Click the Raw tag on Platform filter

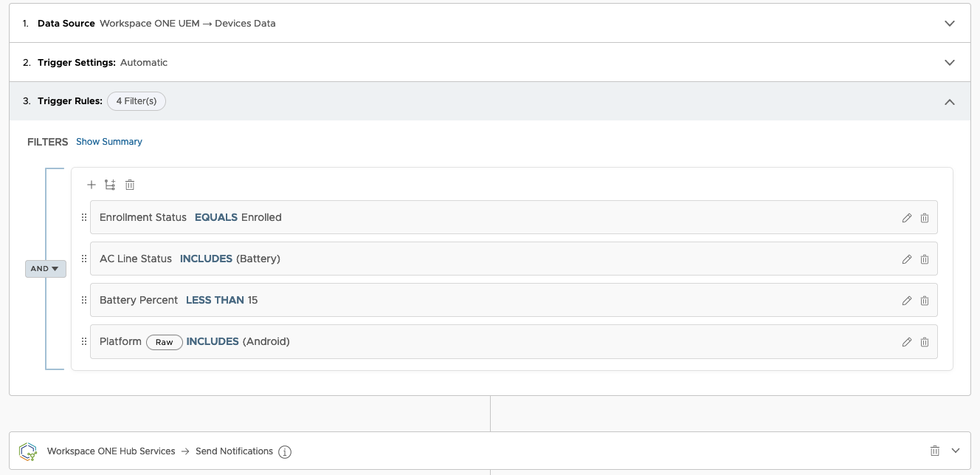[x=165, y=342]
